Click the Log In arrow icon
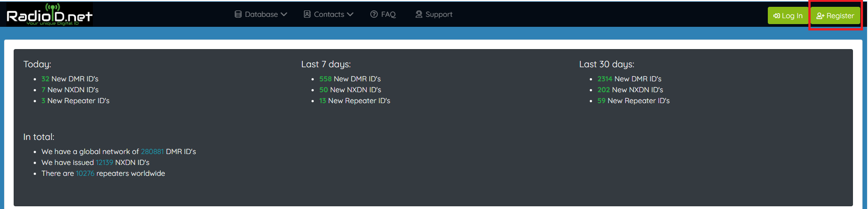Viewport: 868px width, 209px height. tap(776, 15)
